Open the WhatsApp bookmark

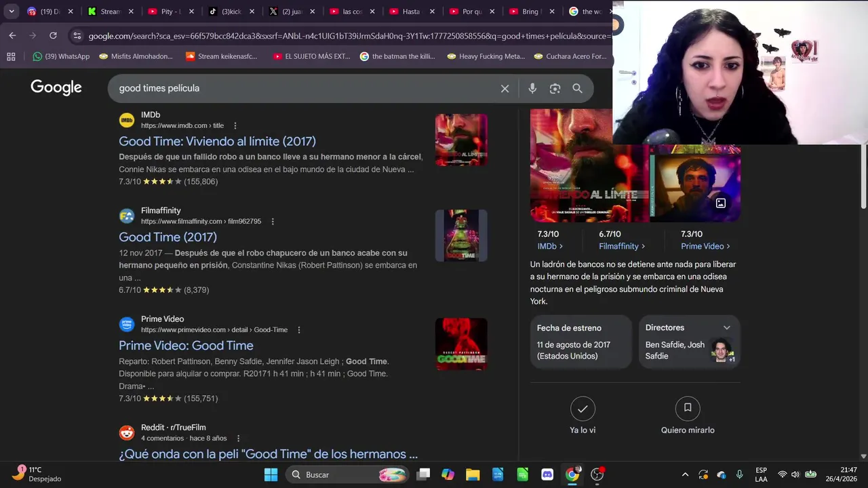click(61, 56)
